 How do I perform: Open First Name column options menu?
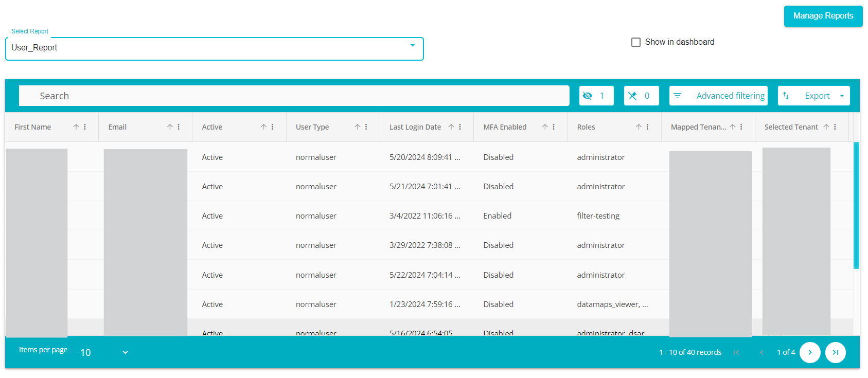pos(85,127)
